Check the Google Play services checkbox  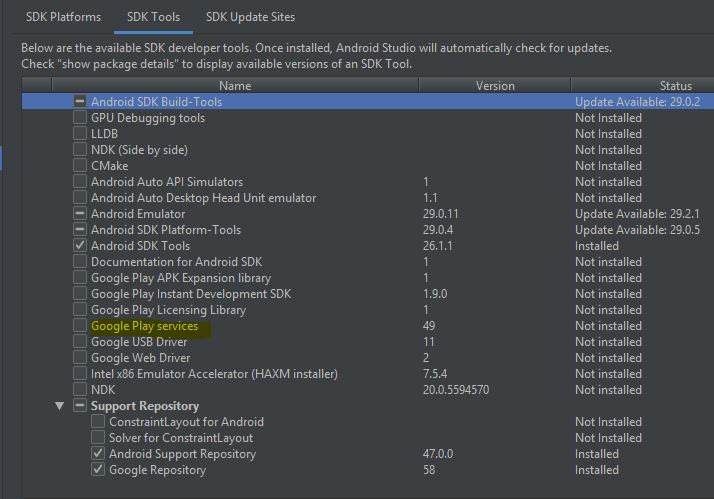pyautogui.click(x=80, y=326)
